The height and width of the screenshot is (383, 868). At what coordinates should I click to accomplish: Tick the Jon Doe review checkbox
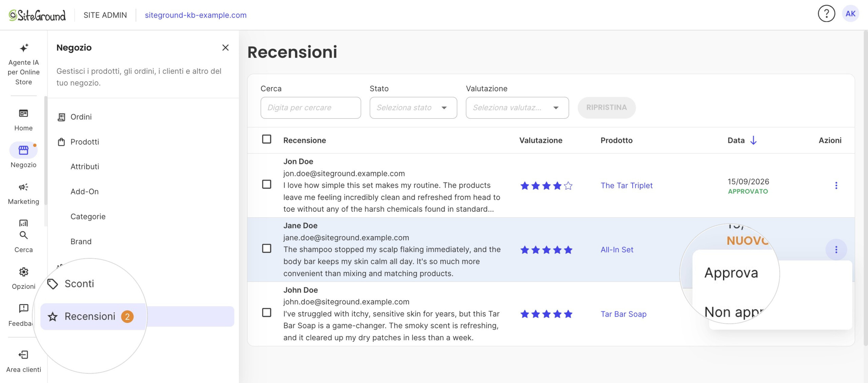[267, 184]
